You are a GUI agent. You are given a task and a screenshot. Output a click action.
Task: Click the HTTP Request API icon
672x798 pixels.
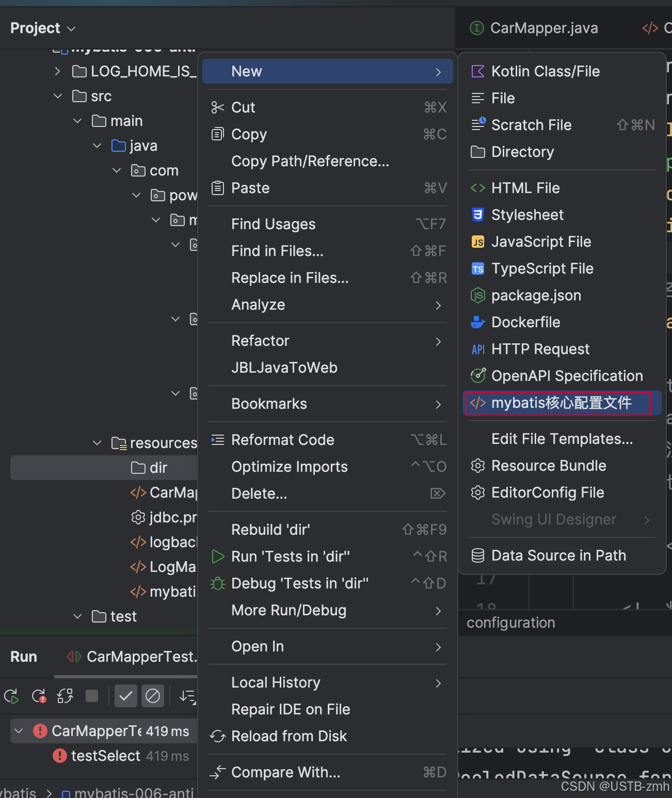coord(478,349)
